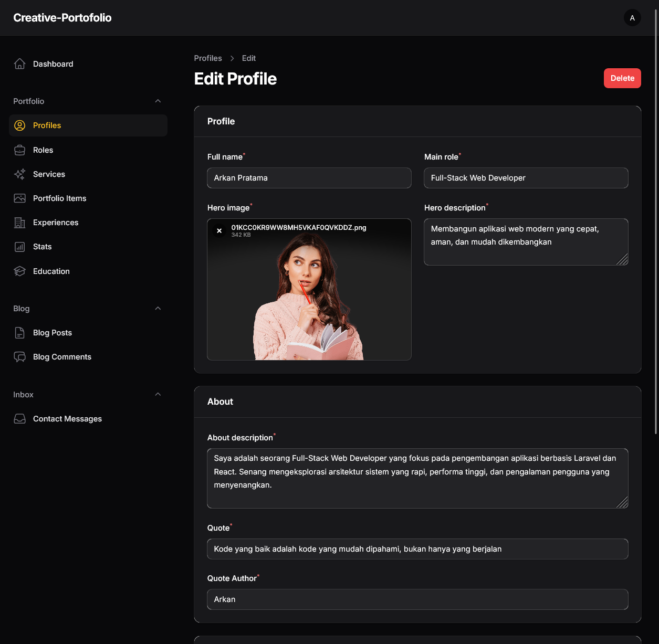The height and width of the screenshot is (644, 659).
Task: Collapse the Inbox group chevron
Action: click(x=158, y=394)
